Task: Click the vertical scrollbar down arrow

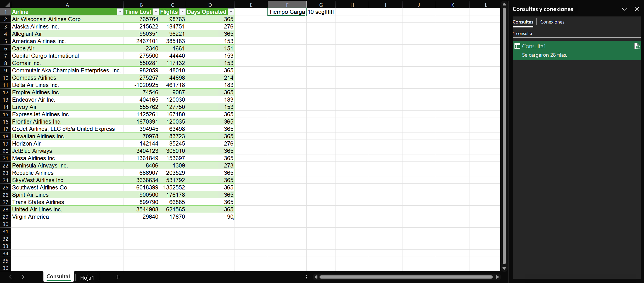Action: click(x=504, y=268)
